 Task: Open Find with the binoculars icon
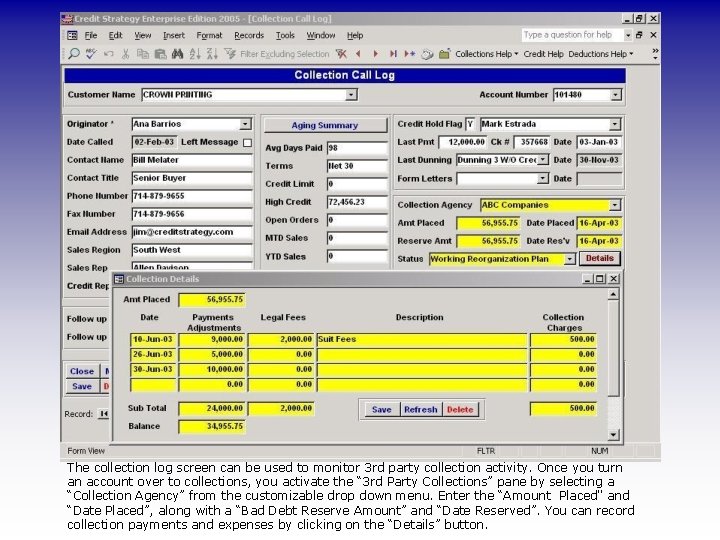coord(177,54)
